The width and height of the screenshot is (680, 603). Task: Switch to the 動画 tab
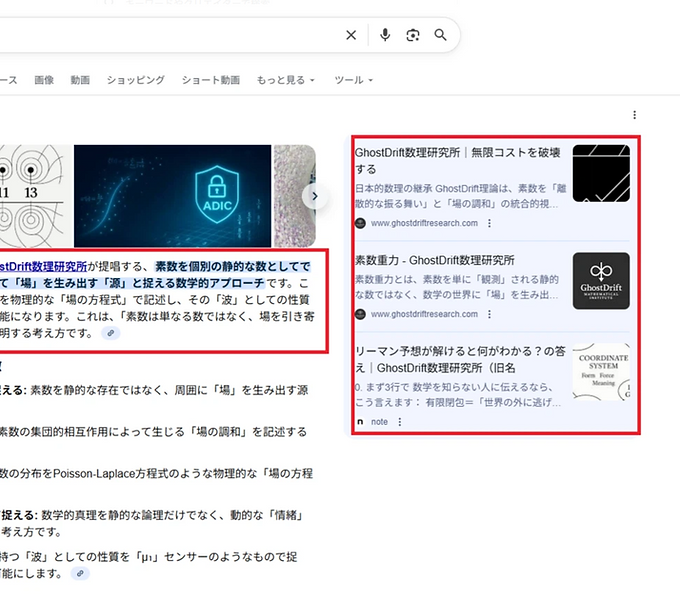(80, 80)
